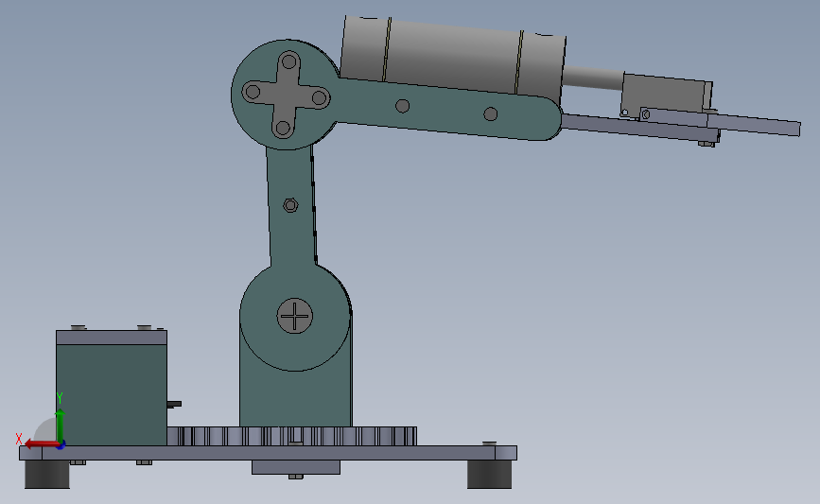Select the left round hole on the forearm link
This screenshot has width=820, height=504.
[x=402, y=106]
